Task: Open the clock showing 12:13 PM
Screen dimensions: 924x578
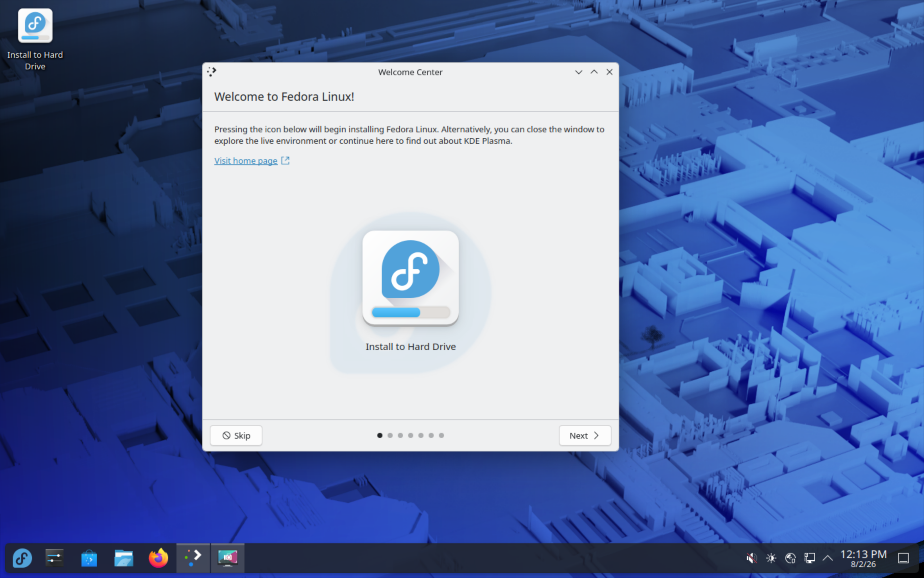Action: tap(863, 554)
